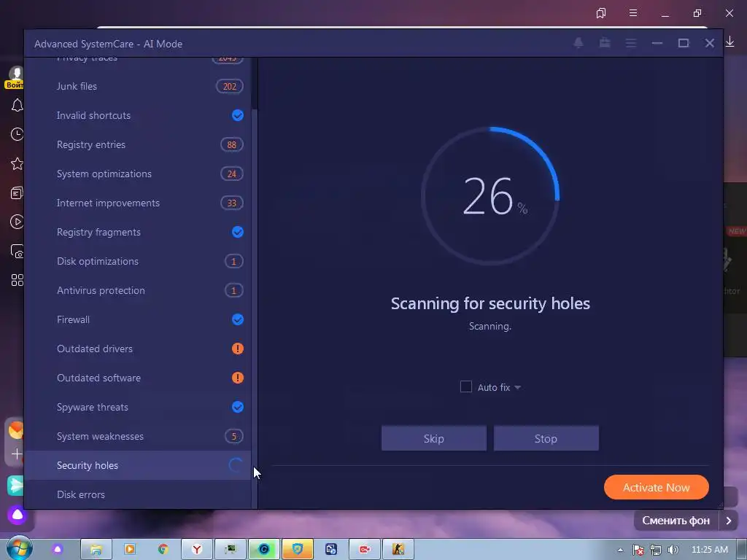The width and height of the screenshot is (747, 560).
Task: Expand the Auto fix dropdown arrow
Action: [x=517, y=388]
